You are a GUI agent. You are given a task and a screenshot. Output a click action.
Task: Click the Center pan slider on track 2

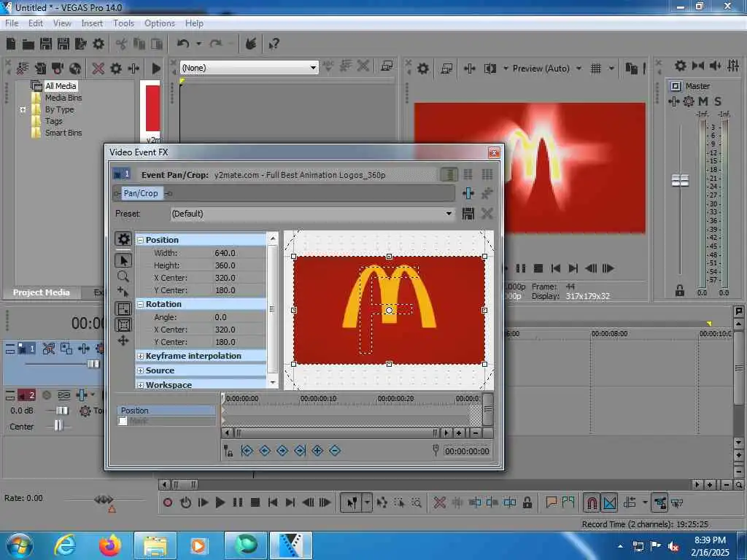coord(58,425)
